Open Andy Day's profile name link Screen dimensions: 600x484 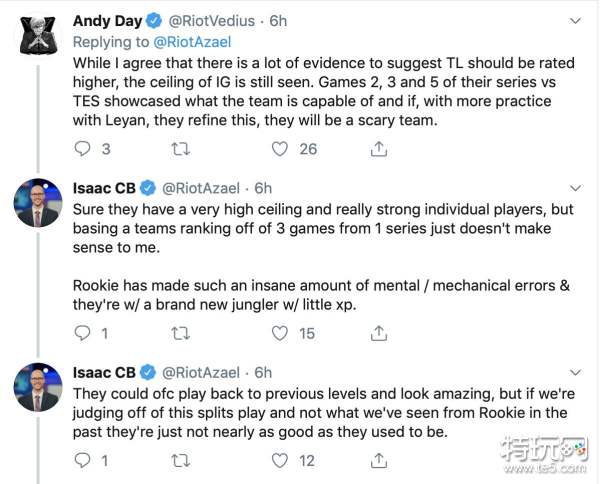coord(108,20)
